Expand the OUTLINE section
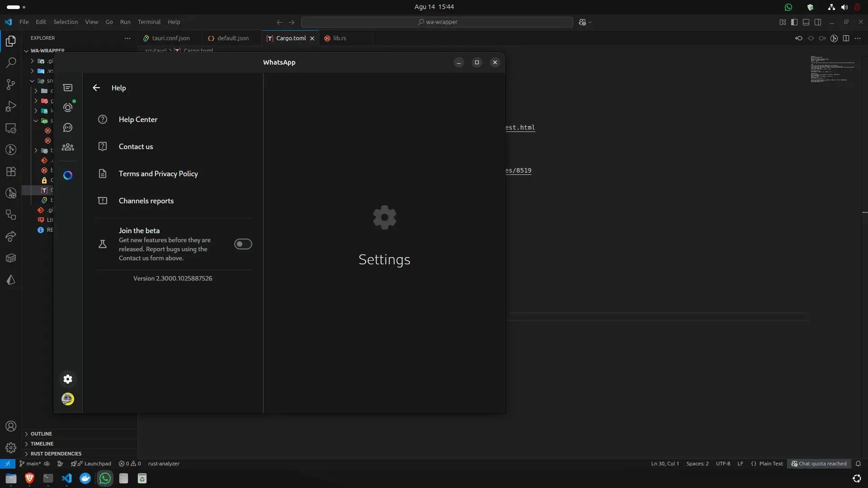The width and height of the screenshot is (868, 488). [41, 434]
